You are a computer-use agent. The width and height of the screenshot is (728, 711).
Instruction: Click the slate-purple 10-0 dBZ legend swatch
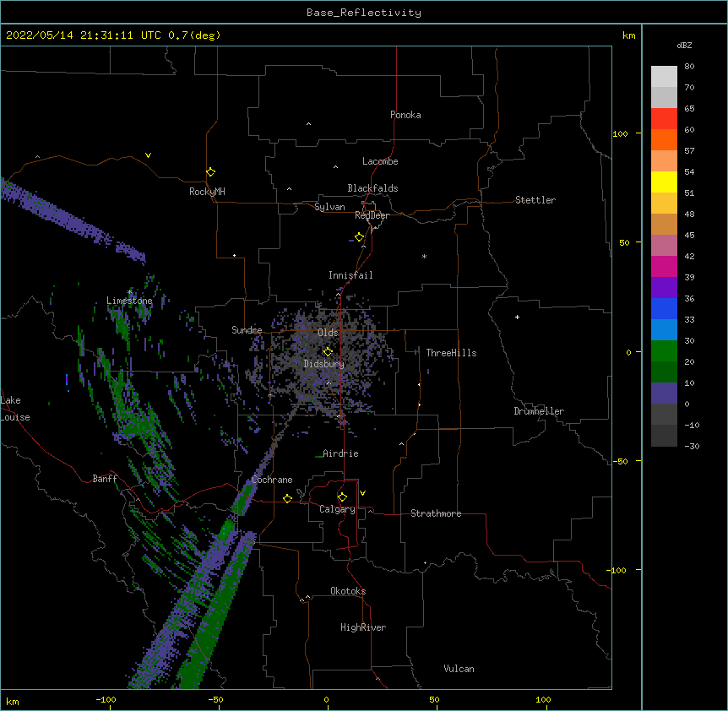664,393
